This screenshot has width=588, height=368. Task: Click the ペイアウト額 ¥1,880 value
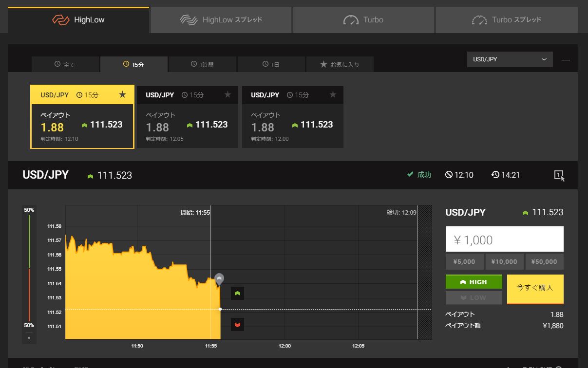pos(553,326)
